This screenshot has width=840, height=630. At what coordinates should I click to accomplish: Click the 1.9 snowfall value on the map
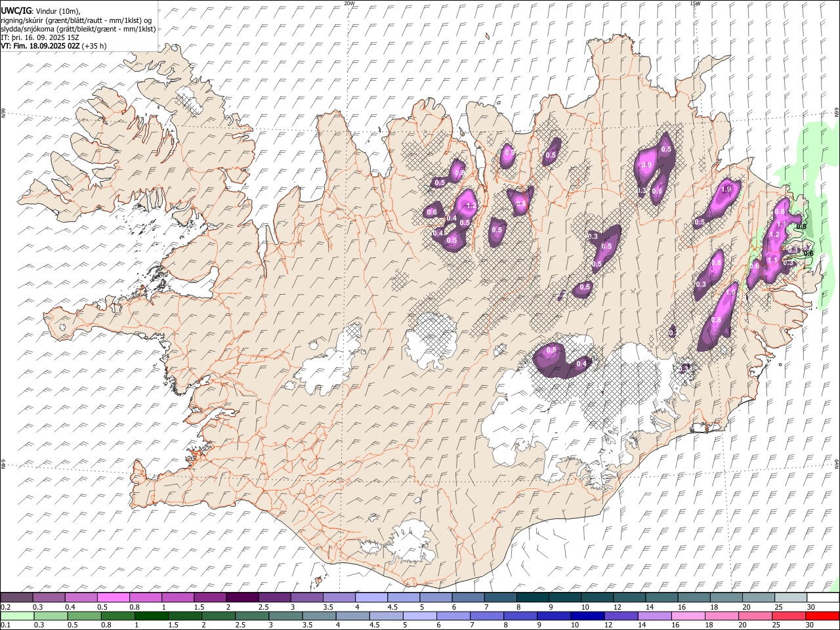[726, 190]
